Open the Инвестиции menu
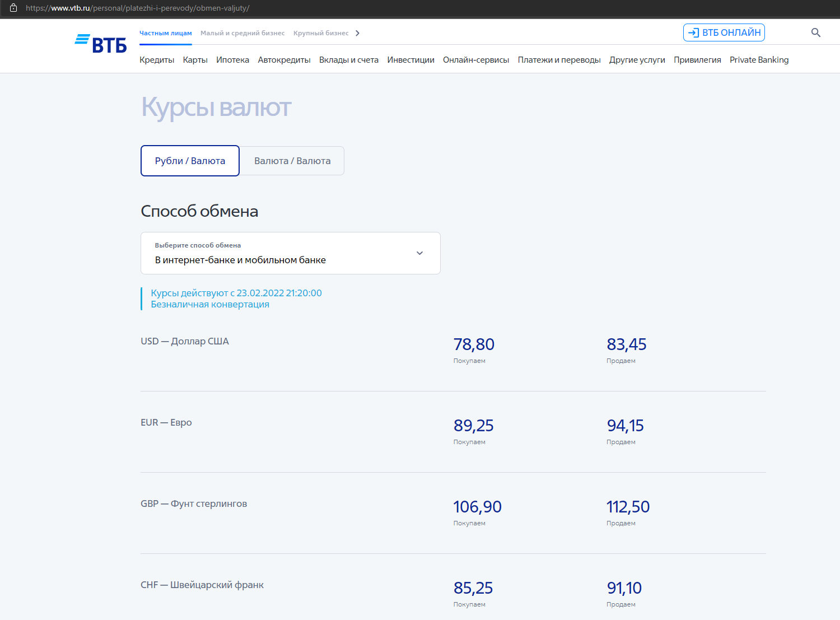Image resolution: width=840 pixels, height=620 pixels. (410, 60)
